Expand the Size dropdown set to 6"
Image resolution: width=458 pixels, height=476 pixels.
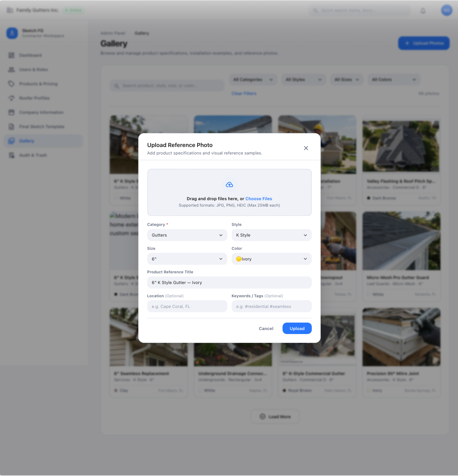[187, 259]
